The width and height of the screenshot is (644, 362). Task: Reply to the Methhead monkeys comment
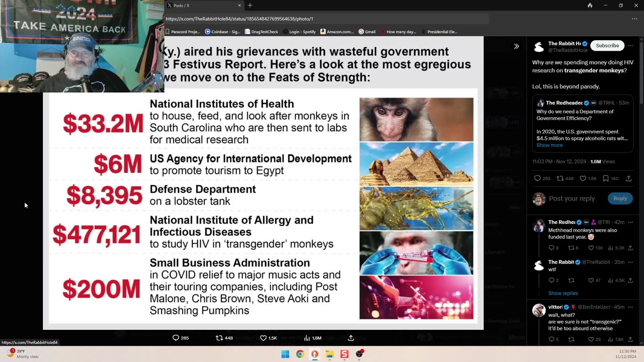pos(551,248)
